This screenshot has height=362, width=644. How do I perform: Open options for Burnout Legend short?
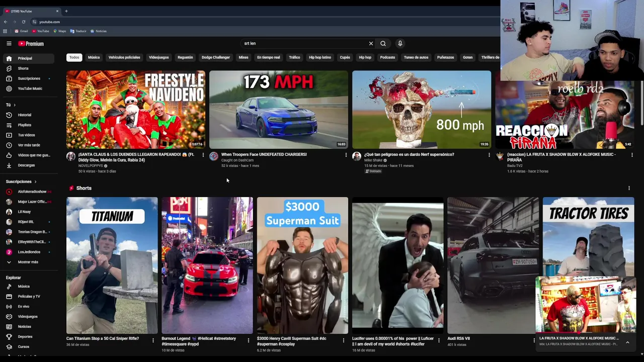248,340
